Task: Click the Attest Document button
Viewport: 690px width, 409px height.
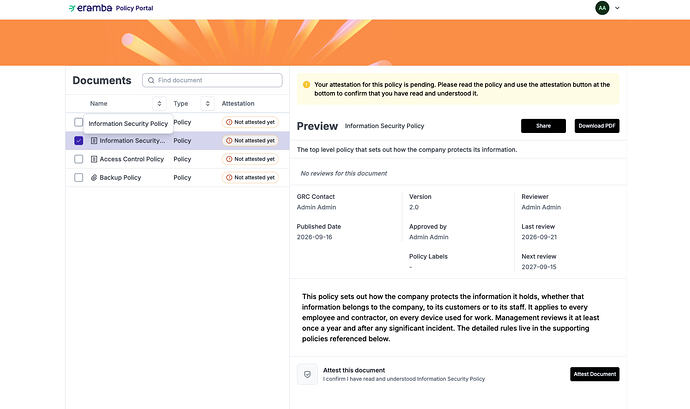Action: point(595,374)
